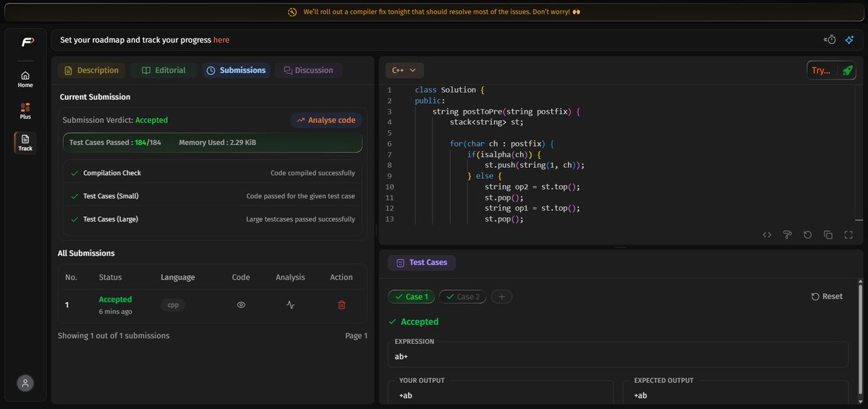Open Track in the sidebar

coord(25,143)
